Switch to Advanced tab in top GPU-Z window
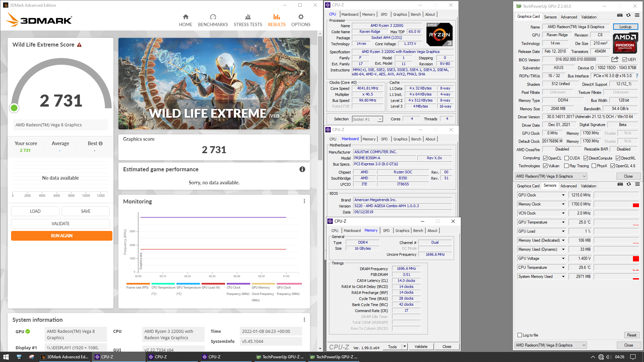The height and width of the screenshot is (362, 644). pos(569,17)
